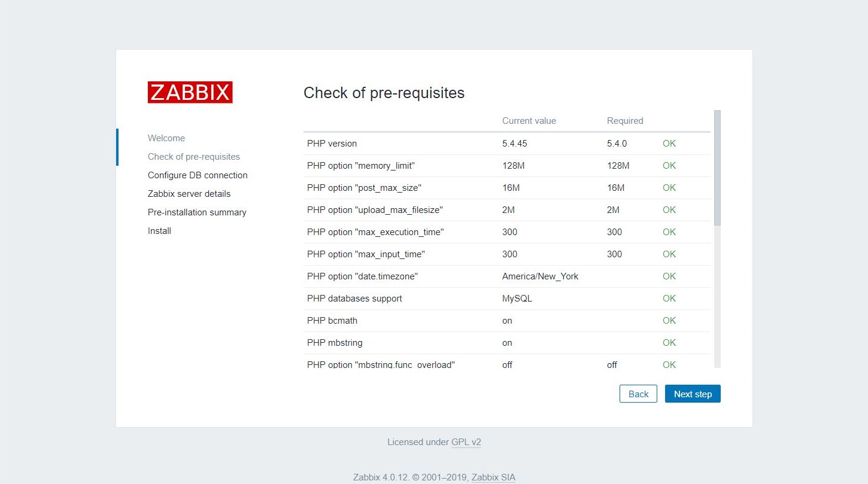Screen dimensions: 868x484
Task: Click the Required column header
Action: 625,121
